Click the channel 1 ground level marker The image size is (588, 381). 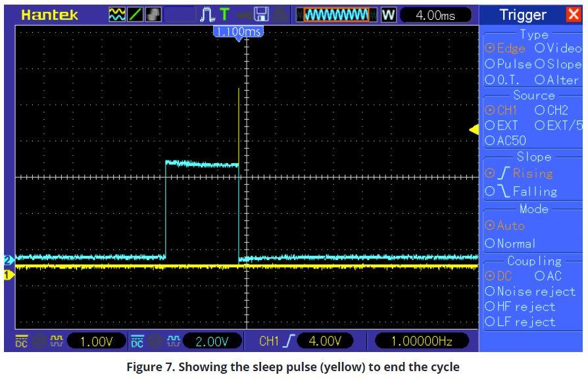(9, 275)
